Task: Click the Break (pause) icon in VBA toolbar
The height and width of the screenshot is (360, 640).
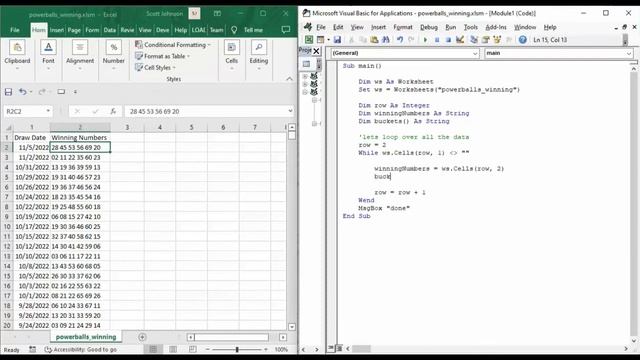Action: point(437,40)
